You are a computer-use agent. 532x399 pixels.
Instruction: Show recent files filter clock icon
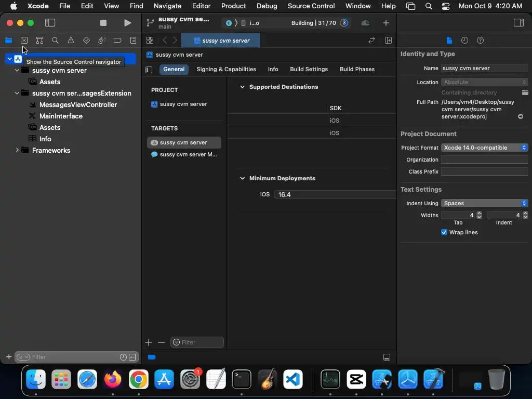pyautogui.click(x=123, y=357)
